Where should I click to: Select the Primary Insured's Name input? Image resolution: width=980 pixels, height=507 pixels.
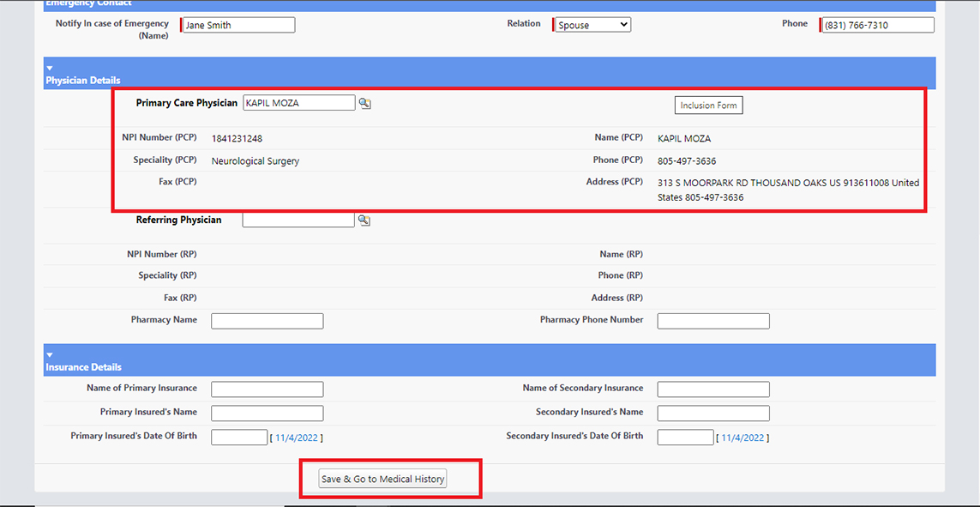click(x=267, y=413)
